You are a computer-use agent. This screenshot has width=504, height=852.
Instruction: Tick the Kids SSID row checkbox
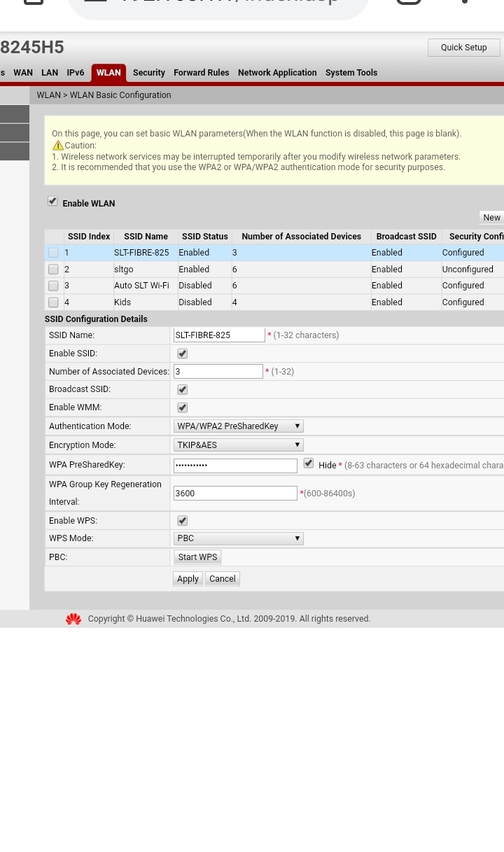pyautogui.click(x=53, y=302)
